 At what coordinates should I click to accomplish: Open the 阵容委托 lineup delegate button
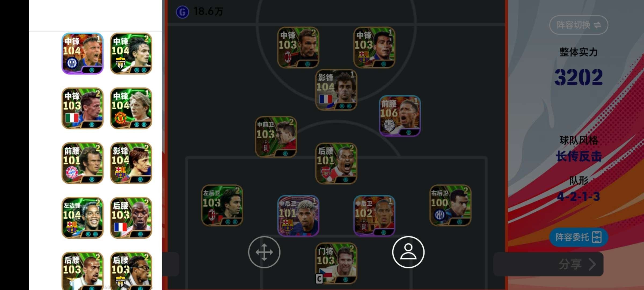[579, 237]
